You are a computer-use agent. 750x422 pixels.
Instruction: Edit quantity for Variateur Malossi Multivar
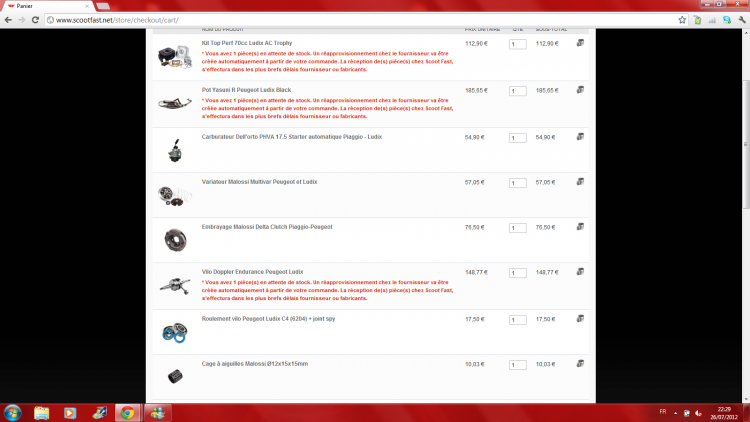518,183
